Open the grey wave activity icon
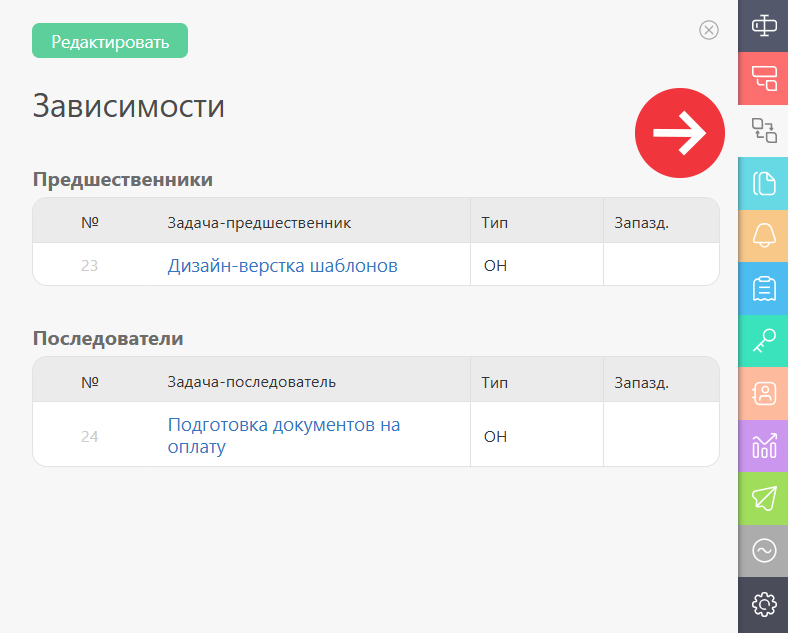 [x=763, y=551]
